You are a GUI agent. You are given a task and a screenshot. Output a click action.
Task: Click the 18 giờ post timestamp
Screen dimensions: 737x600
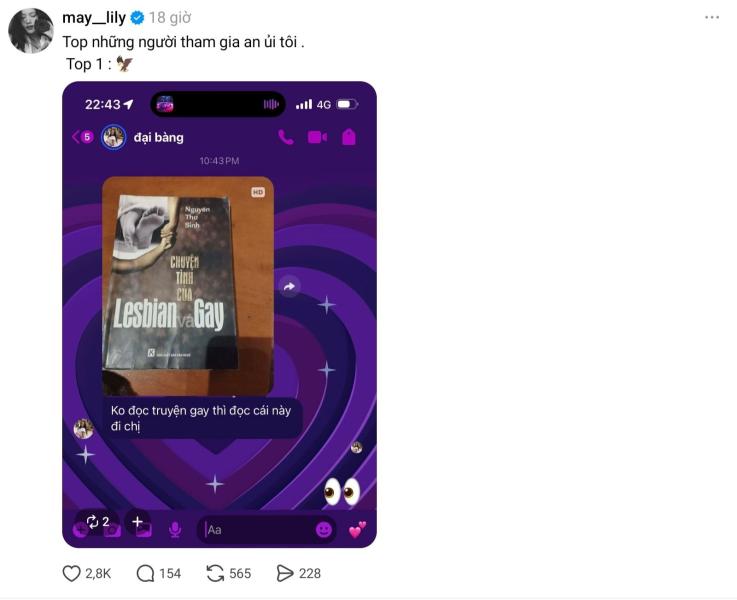tap(170, 18)
